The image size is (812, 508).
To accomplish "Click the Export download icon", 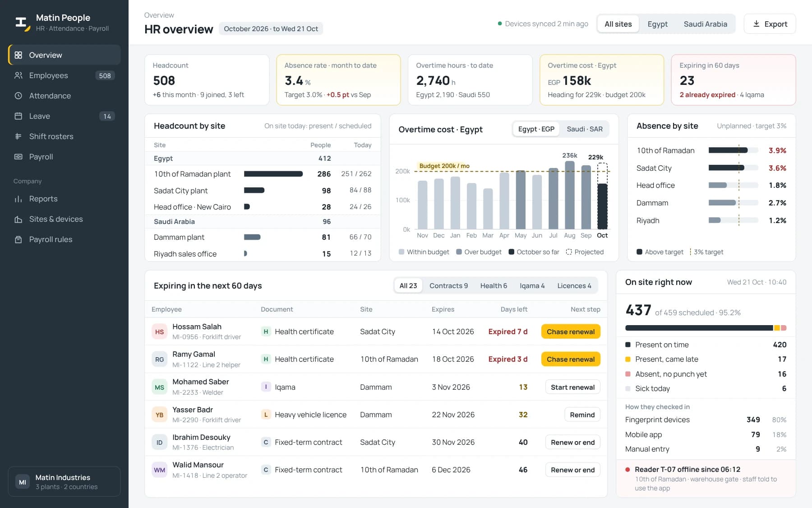I will pyautogui.click(x=757, y=24).
